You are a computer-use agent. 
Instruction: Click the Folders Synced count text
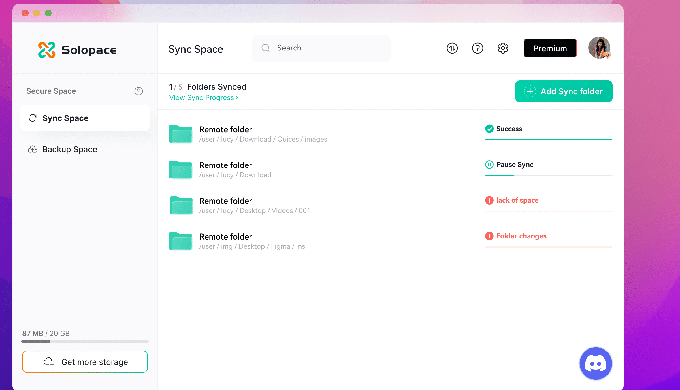pos(207,87)
